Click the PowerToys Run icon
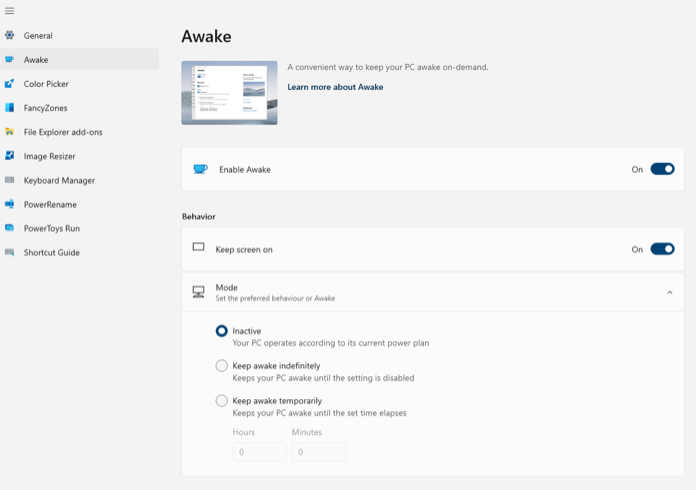 (x=9, y=228)
